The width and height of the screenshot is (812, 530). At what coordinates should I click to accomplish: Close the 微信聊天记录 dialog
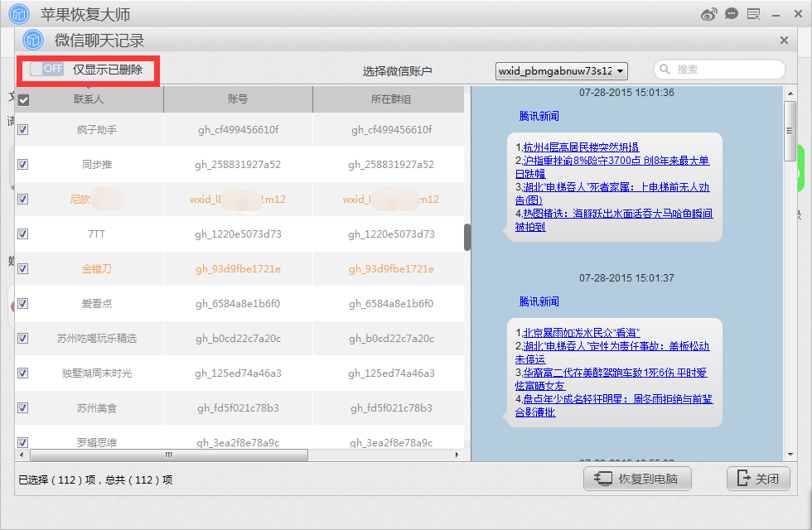tap(784, 41)
